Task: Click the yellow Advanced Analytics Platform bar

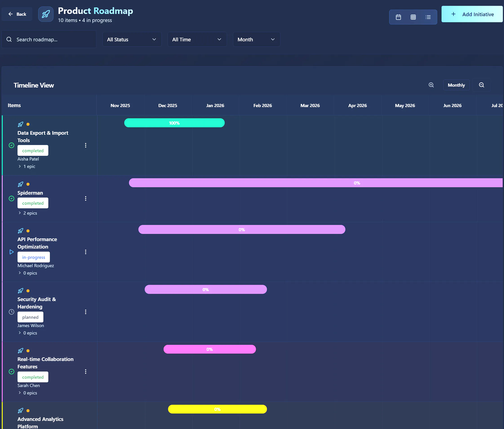Action: [x=218, y=409]
